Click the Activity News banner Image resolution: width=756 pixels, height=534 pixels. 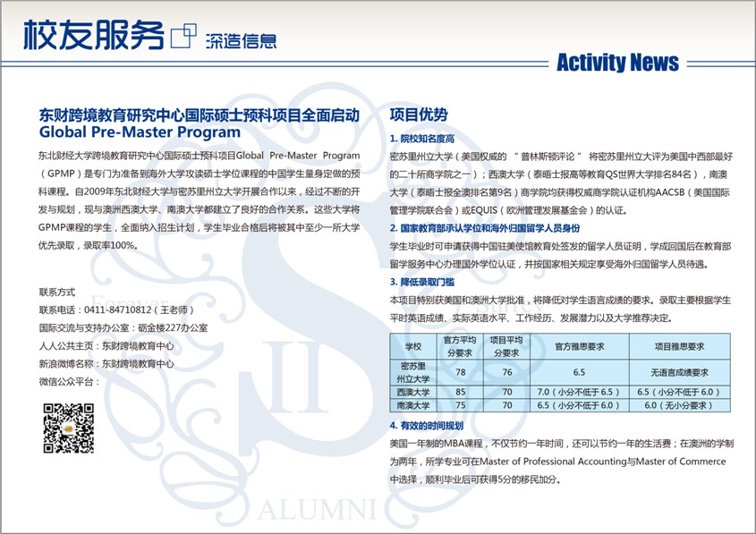(617, 62)
